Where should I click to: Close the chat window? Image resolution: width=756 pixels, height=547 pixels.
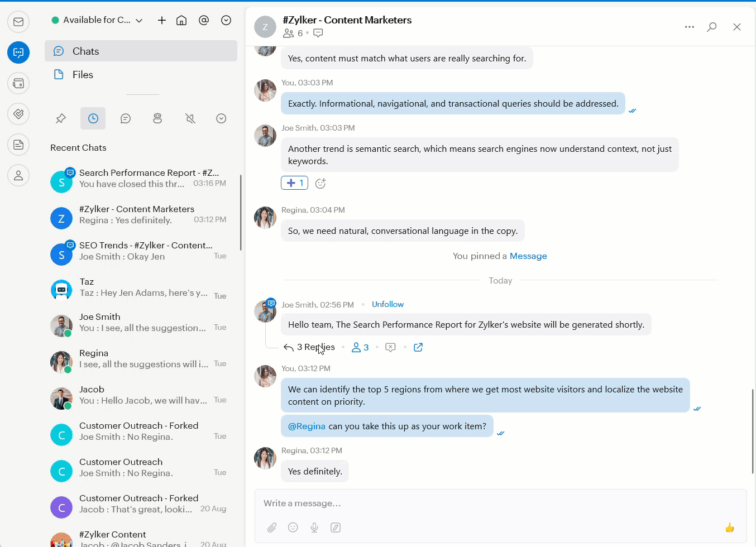[737, 27]
